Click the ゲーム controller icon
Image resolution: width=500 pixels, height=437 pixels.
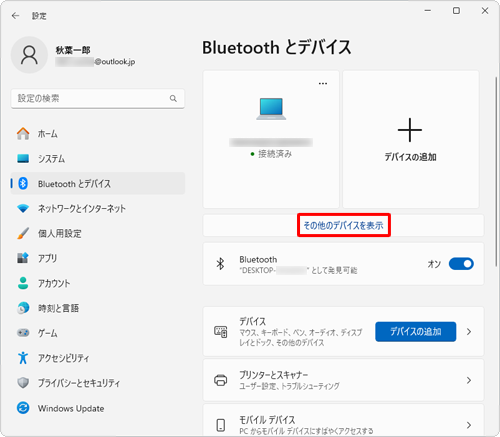coord(23,333)
